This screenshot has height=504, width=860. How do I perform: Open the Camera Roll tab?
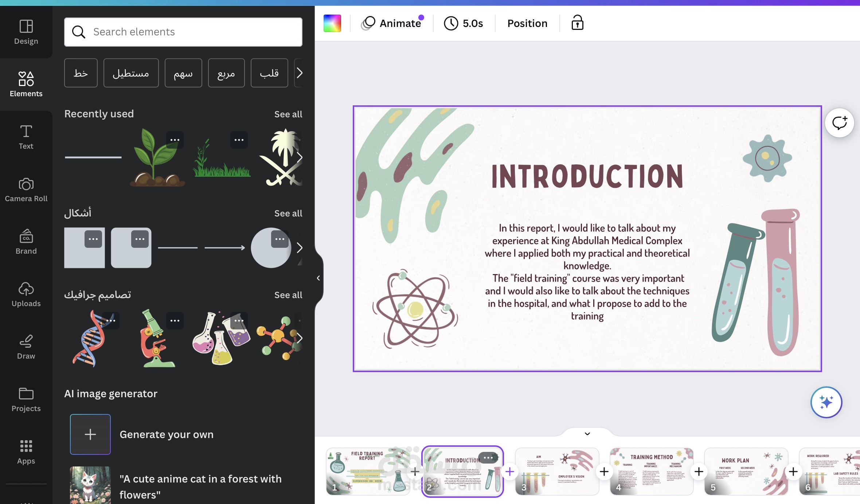coord(26,190)
